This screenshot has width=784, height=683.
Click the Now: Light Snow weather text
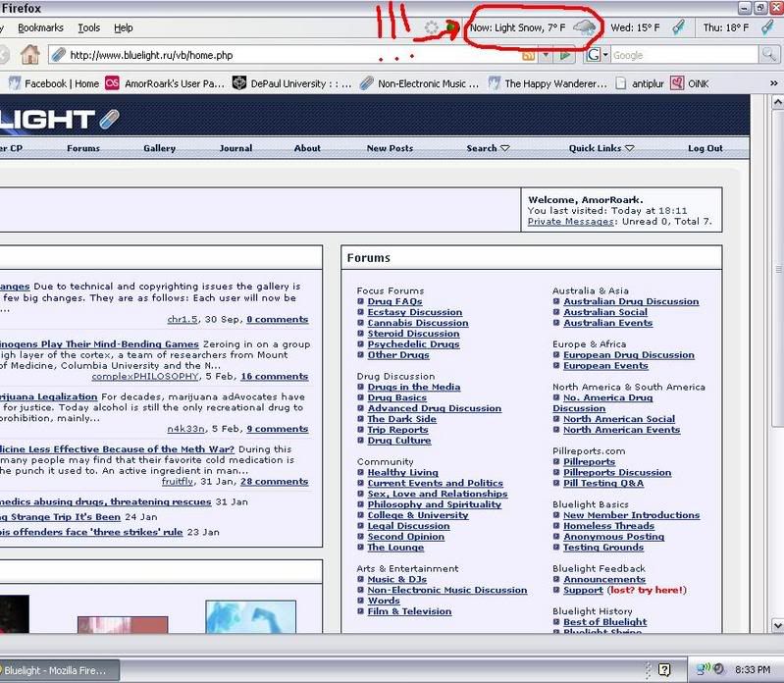[x=517, y=27]
